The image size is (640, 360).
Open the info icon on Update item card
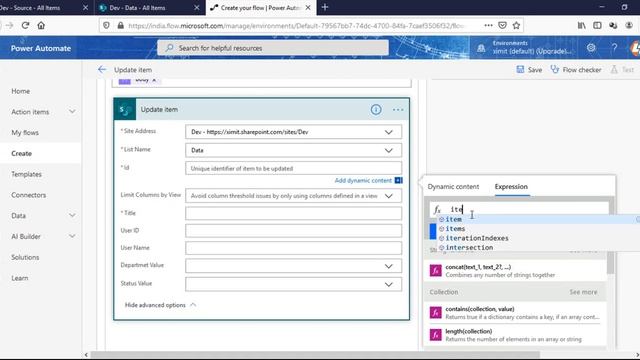click(x=376, y=109)
